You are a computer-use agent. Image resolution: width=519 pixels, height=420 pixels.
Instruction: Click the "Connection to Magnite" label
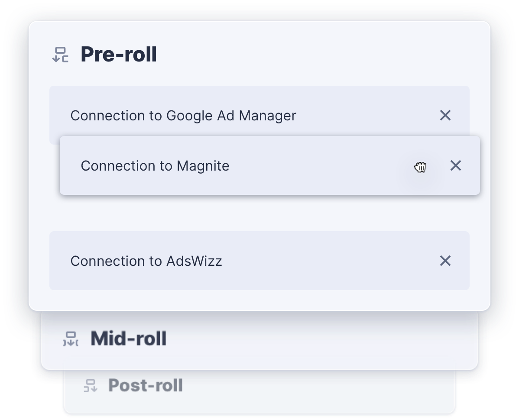click(x=155, y=166)
